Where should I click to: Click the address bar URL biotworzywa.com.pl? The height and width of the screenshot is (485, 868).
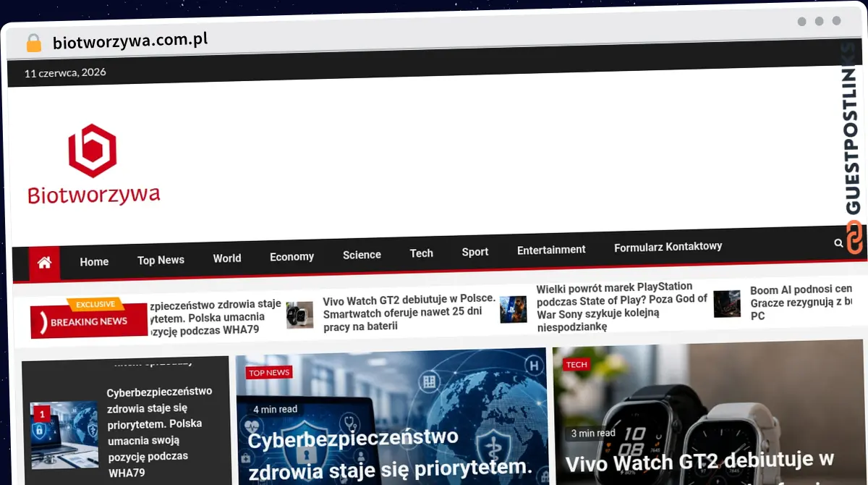coord(130,41)
